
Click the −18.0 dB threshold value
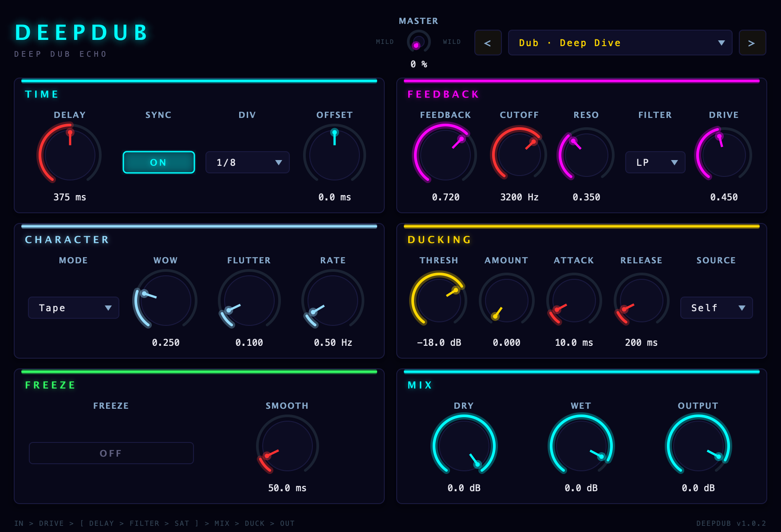439,343
